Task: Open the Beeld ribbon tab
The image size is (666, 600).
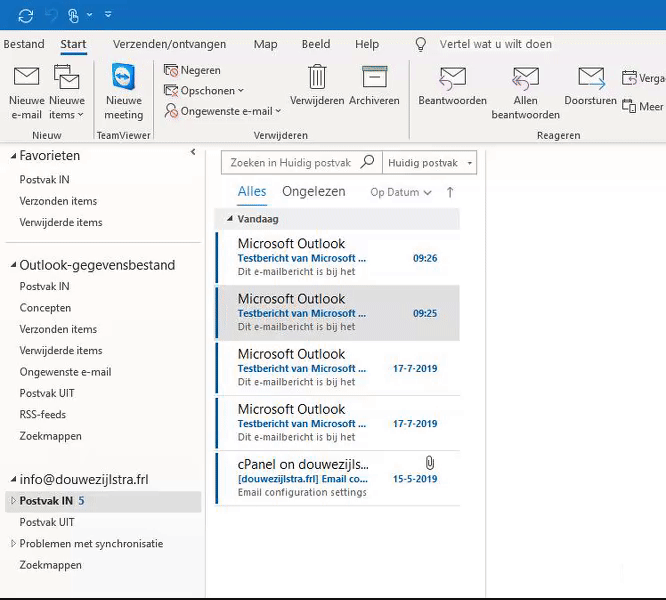Action: point(316,44)
